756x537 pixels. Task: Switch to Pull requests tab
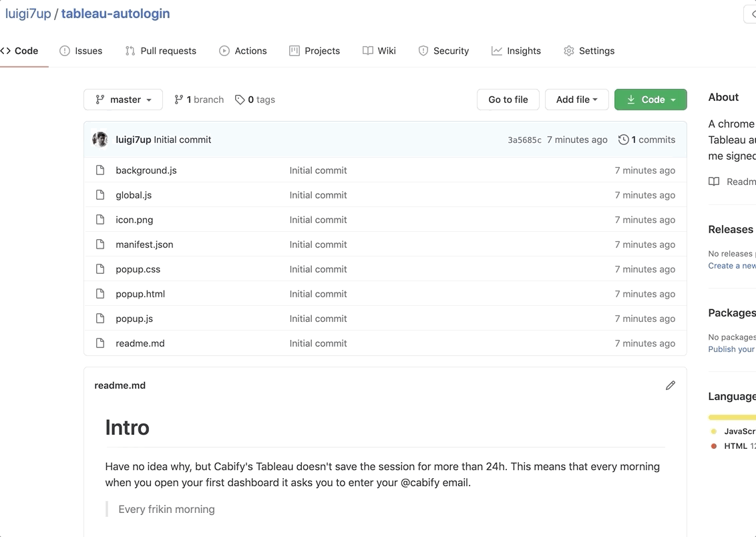pyautogui.click(x=160, y=51)
